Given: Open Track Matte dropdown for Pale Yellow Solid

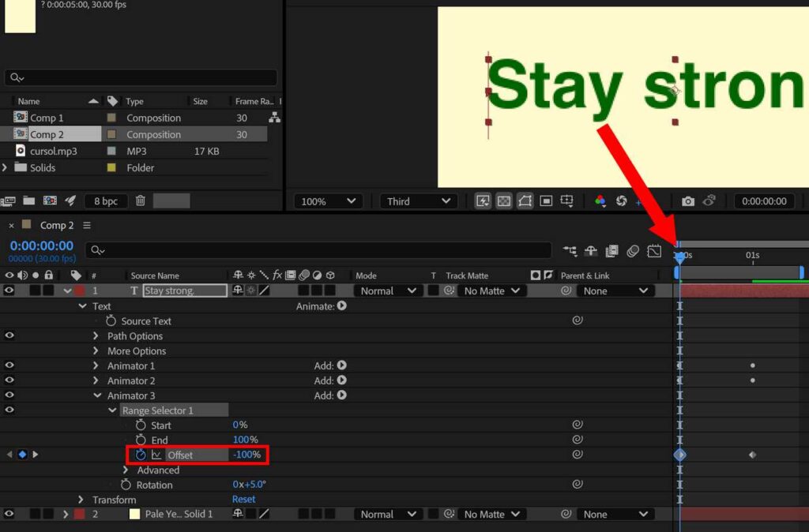Looking at the screenshot, I should pos(492,514).
